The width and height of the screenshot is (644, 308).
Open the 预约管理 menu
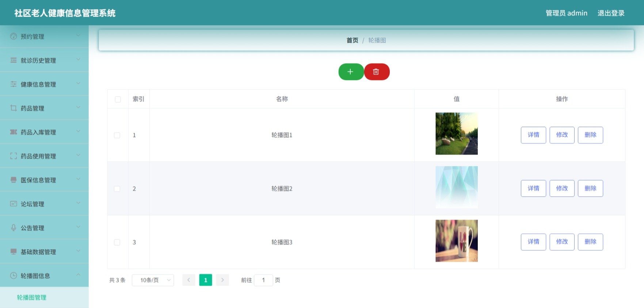click(44, 36)
